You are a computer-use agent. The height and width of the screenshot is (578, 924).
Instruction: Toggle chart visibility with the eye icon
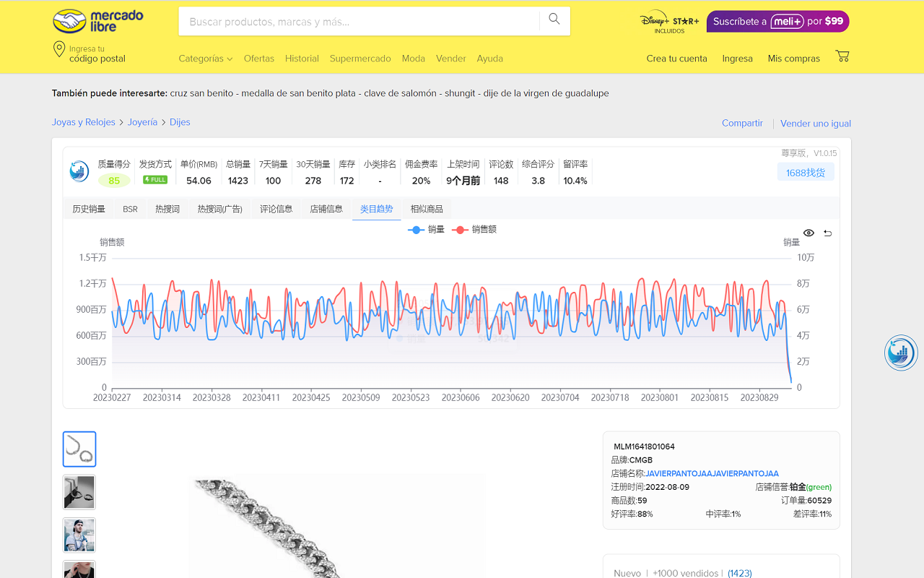click(808, 233)
